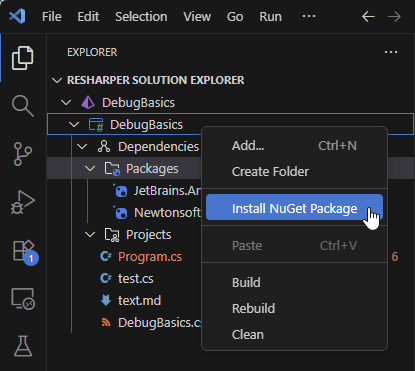
Task: Open the Source Control view icon
Action: [x=23, y=154]
